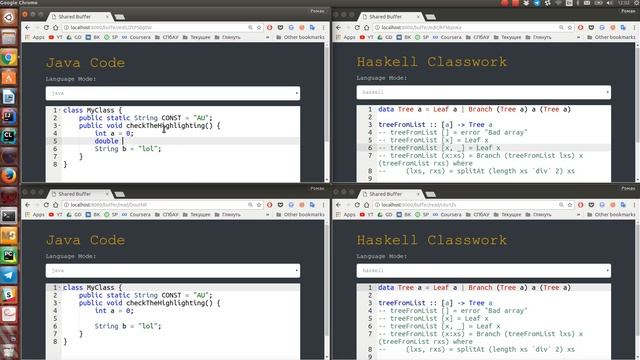The image size is (640, 360).
Task: Select Shared Buffer tab in top-right window
Action: (391, 17)
